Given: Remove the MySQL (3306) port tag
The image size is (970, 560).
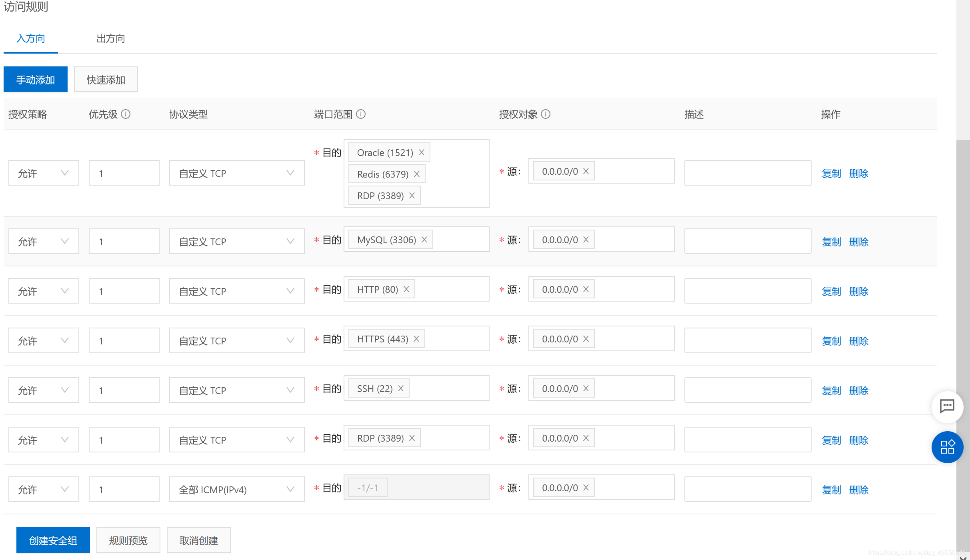Looking at the screenshot, I should (x=424, y=240).
